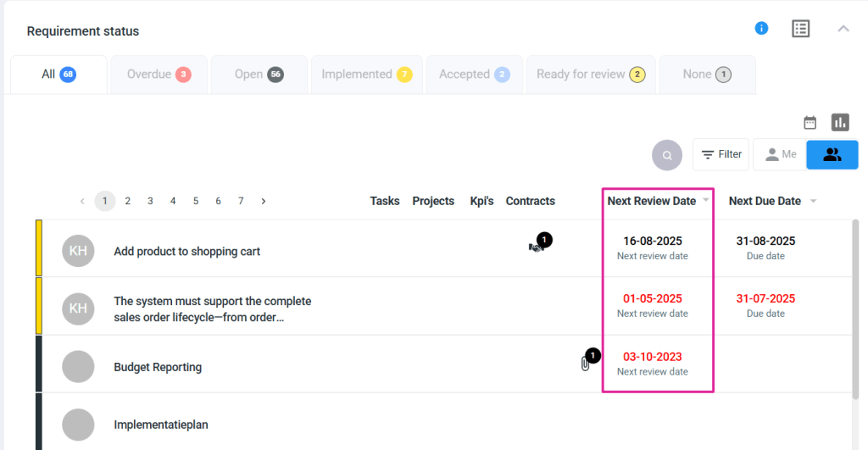Switch to the Overdue tab
Viewport: 868px width, 450px height.
(159, 75)
